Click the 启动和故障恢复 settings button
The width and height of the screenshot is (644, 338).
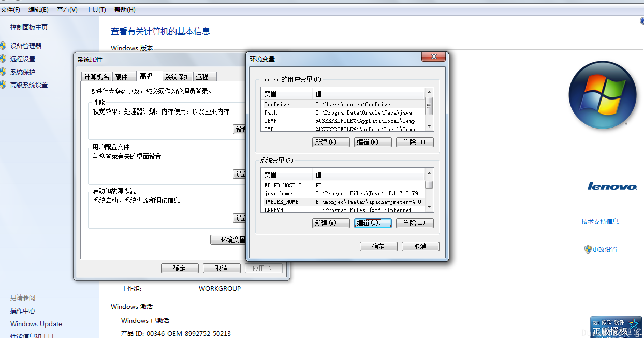tap(240, 218)
